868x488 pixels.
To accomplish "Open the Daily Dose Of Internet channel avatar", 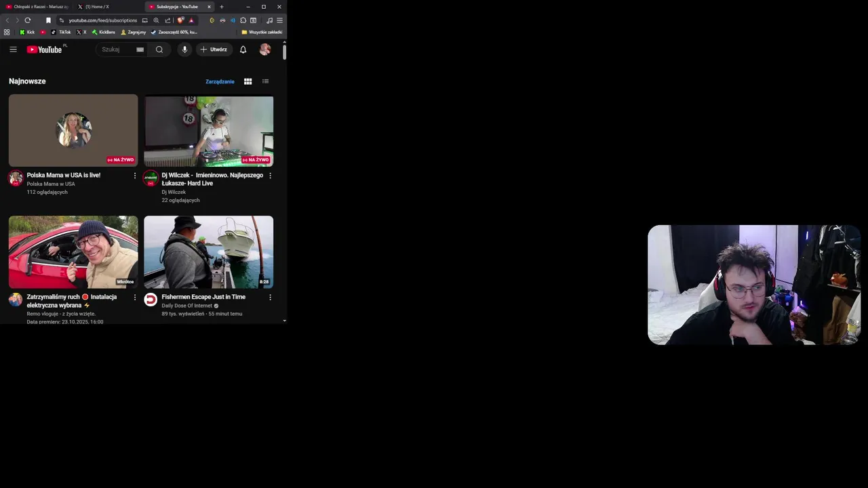I will tap(151, 300).
